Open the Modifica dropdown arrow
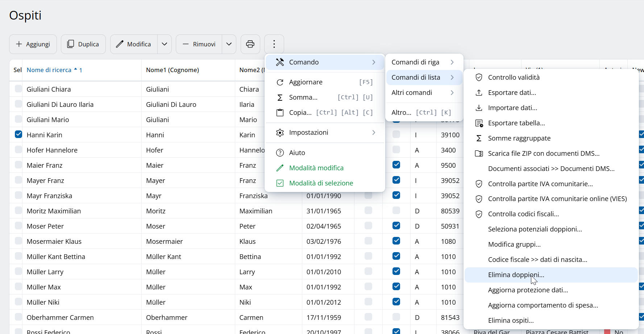Screen dimensions: 644x334 coord(165,44)
